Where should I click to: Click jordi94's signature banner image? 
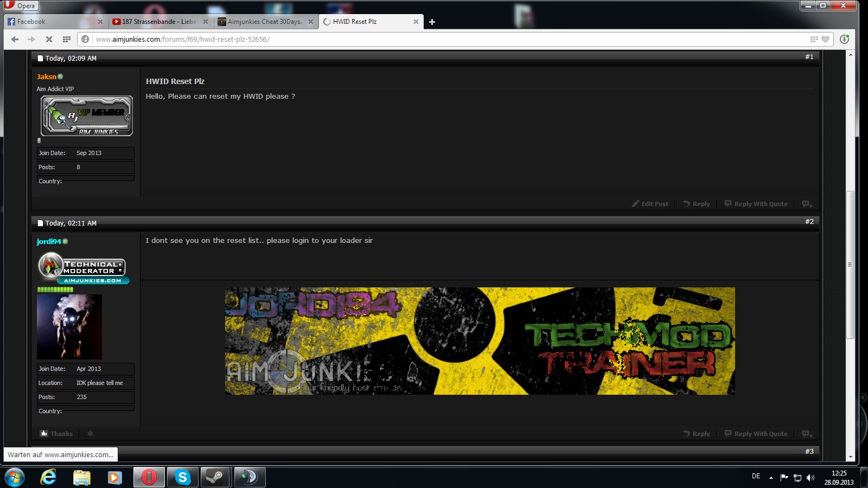[x=480, y=341]
